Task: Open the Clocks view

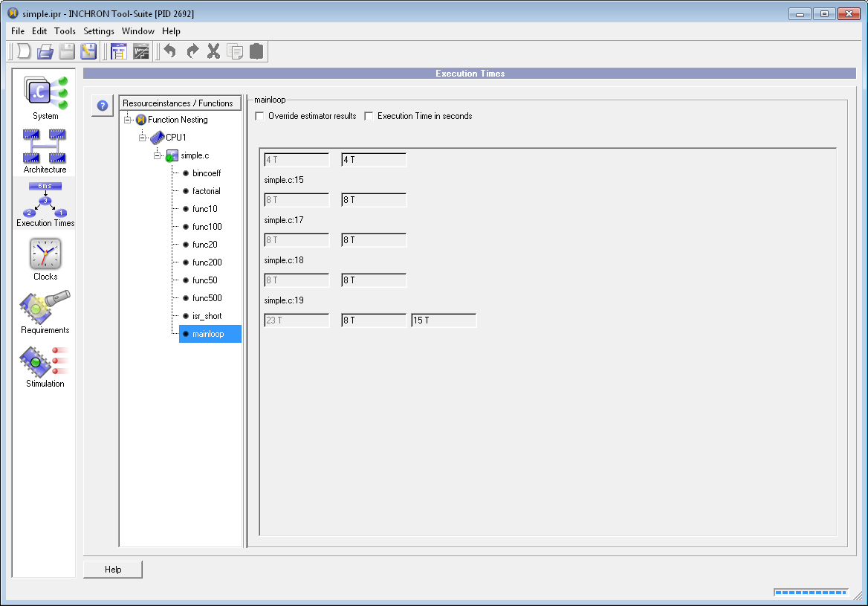Action: click(x=45, y=260)
